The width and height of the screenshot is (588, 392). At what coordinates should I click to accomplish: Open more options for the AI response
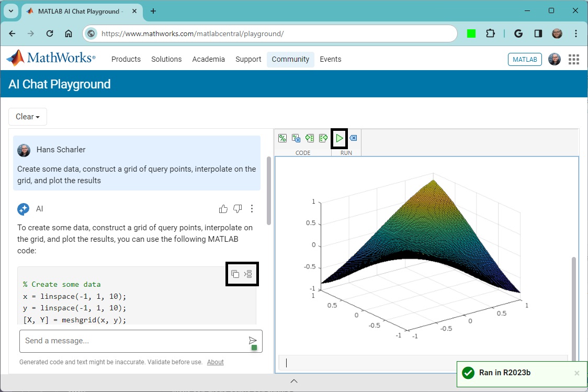[x=252, y=209]
